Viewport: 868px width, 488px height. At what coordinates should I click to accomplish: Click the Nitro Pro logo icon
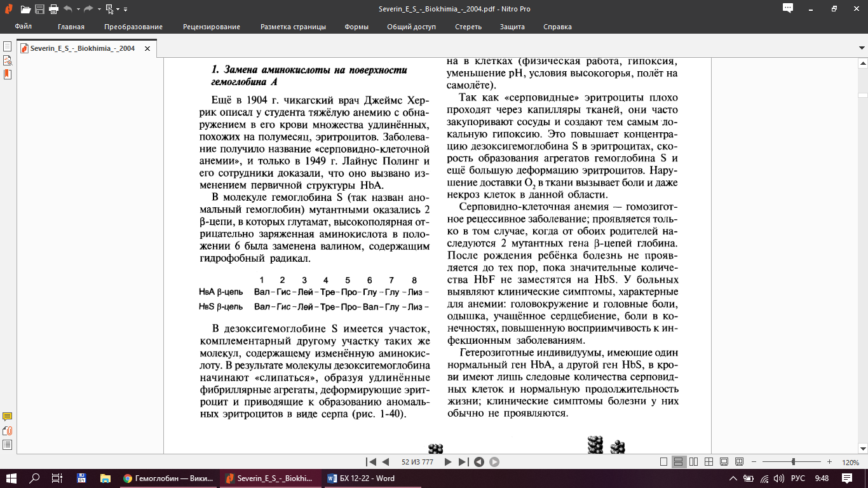8,9
